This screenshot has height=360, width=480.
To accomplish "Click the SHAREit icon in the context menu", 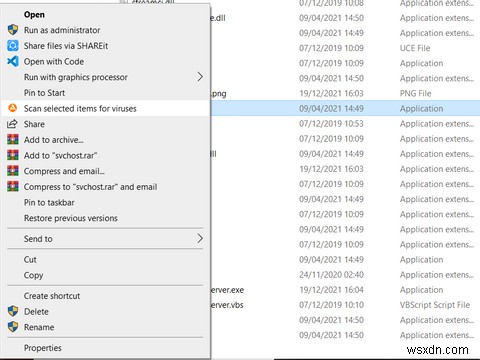I will tap(13, 45).
